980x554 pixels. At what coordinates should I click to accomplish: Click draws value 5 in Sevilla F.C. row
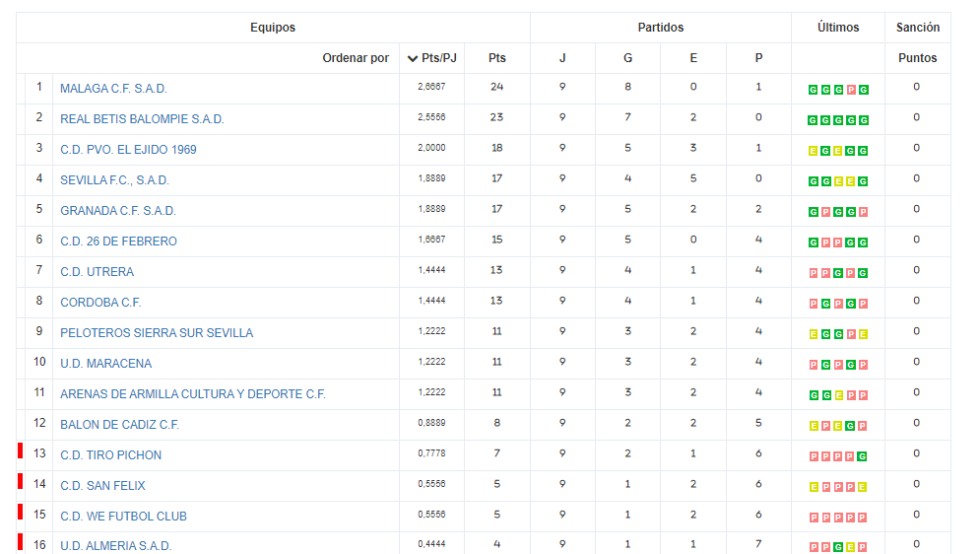(693, 178)
